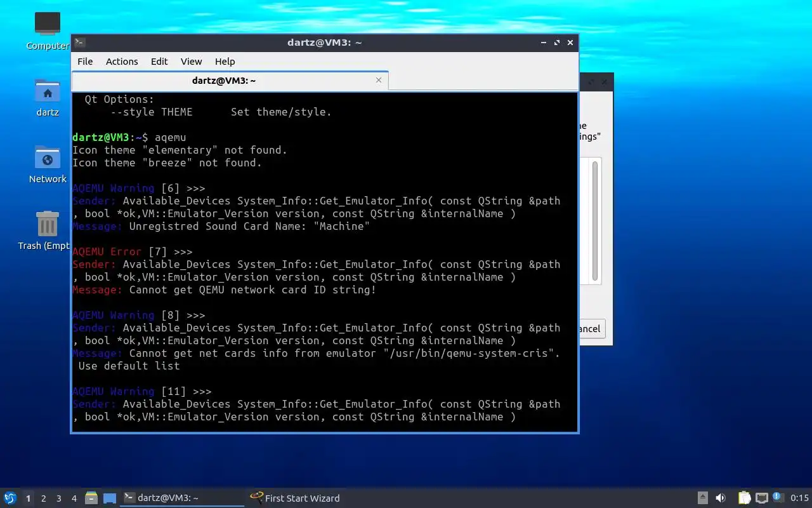Screen dimensions: 812x508
Task: Click 'AQEMU Warning [8]' line in terminal
Action: pos(138,315)
